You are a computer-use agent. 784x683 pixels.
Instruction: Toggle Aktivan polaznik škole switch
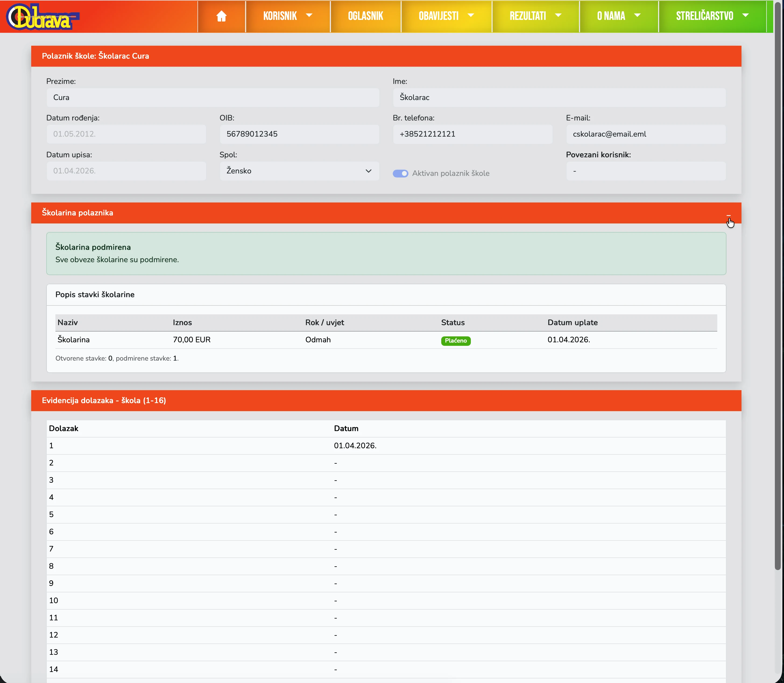(400, 173)
